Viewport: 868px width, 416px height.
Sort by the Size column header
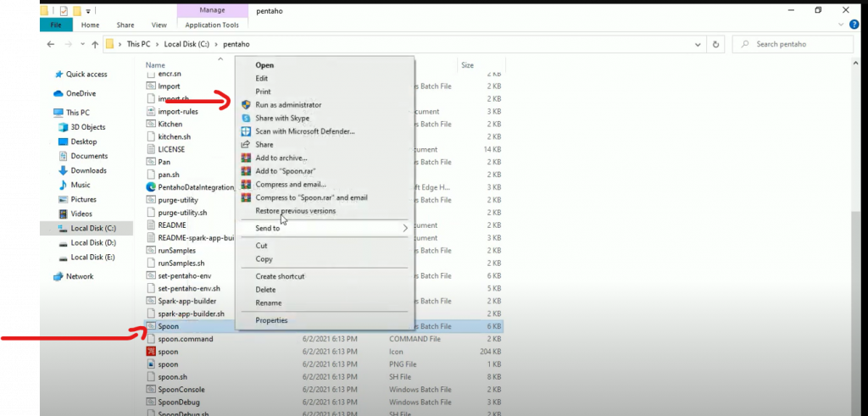468,64
